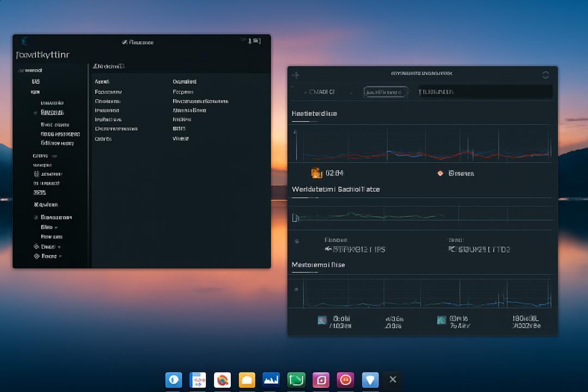Click the header above the left window's two-column list

[109, 66]
